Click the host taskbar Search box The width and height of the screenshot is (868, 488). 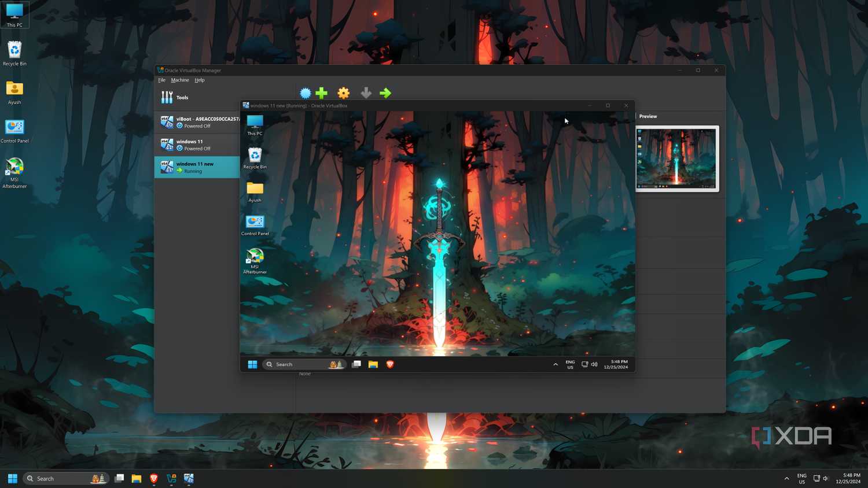(x=65, y=478)
